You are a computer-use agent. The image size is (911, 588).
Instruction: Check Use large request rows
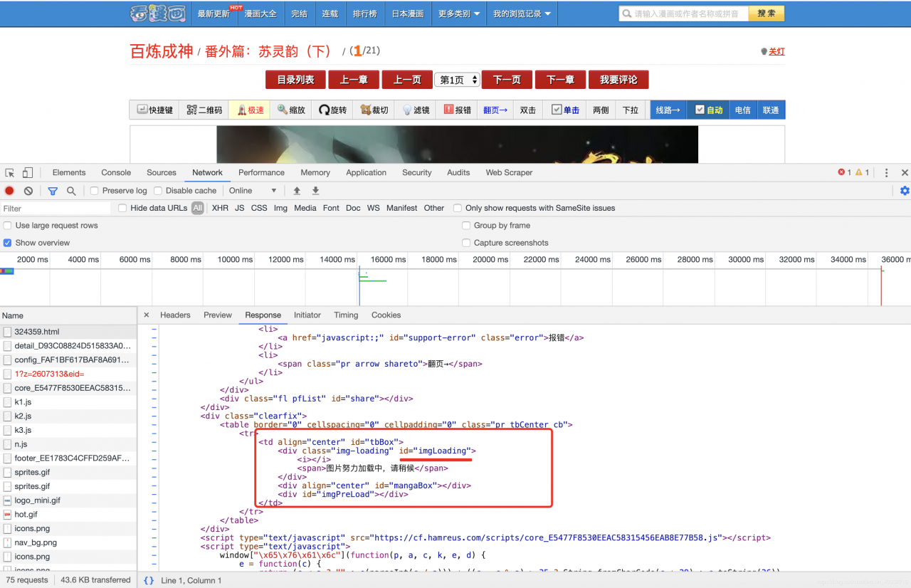point(8,226)
